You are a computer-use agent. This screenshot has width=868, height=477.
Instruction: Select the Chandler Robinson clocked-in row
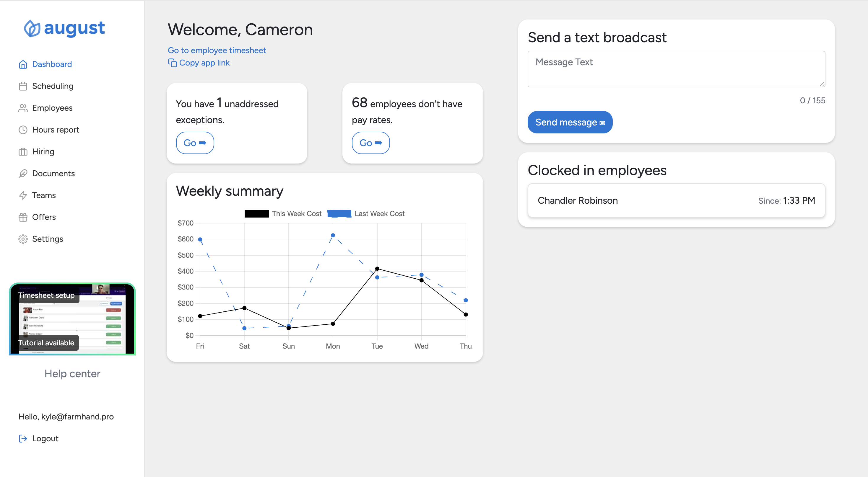click(676, 201)
